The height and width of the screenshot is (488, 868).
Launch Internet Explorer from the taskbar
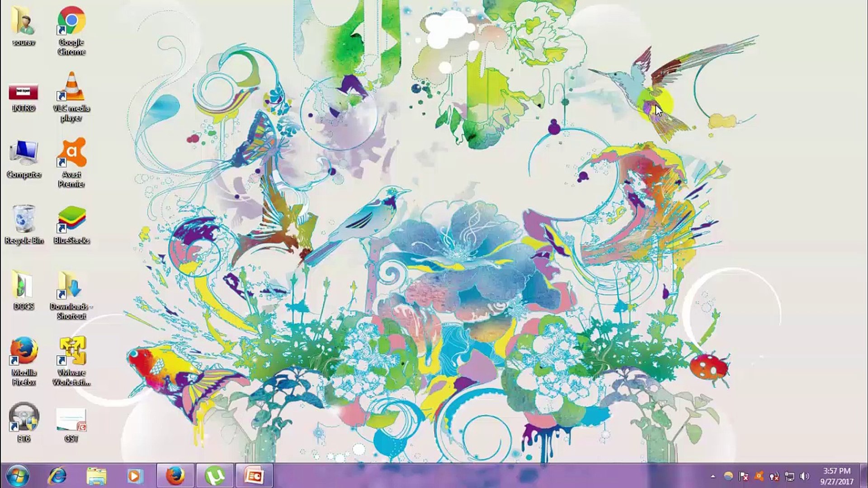pyautogui.click(x=57, y=476)
